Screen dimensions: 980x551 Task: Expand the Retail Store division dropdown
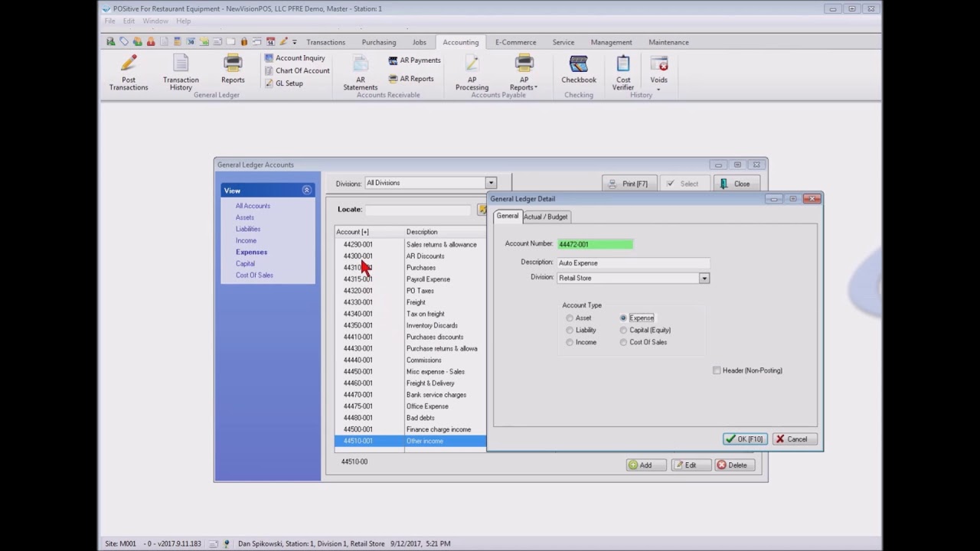(x=704, y=279)
